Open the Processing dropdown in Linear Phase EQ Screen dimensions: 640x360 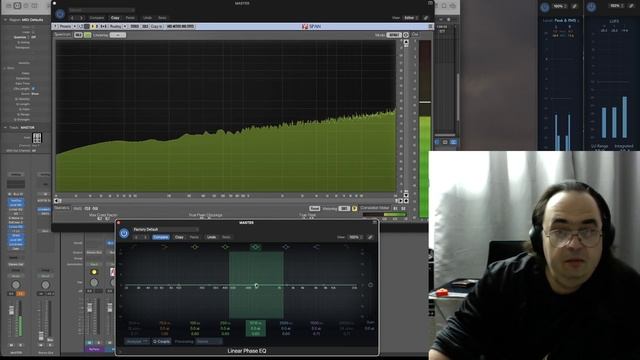[x=209, y=341]
